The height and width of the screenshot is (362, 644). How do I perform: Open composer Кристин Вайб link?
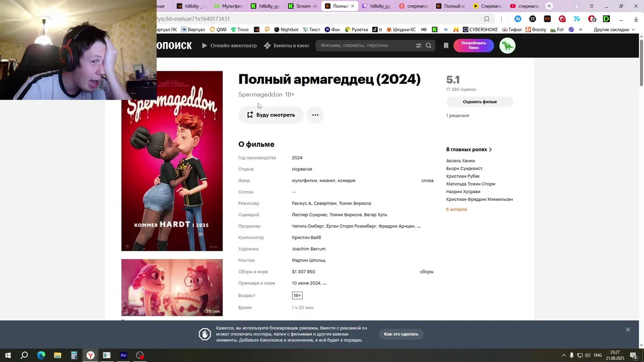[306, 237]
